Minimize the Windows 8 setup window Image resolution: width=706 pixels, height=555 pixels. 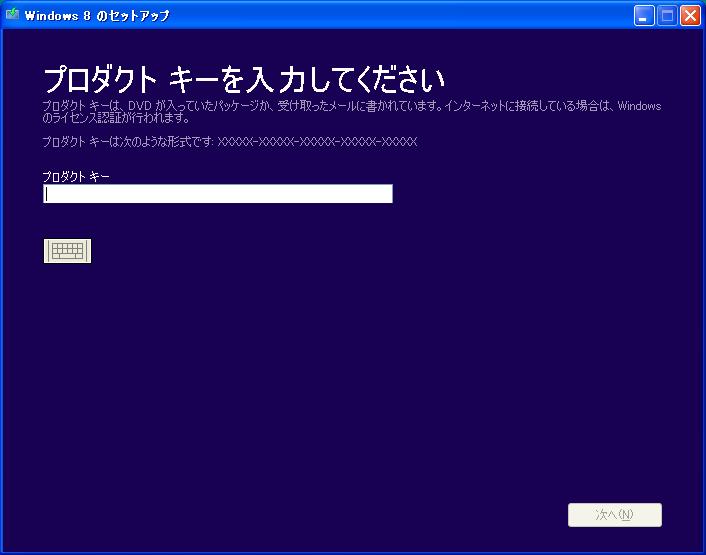click(x=644, y=16)
